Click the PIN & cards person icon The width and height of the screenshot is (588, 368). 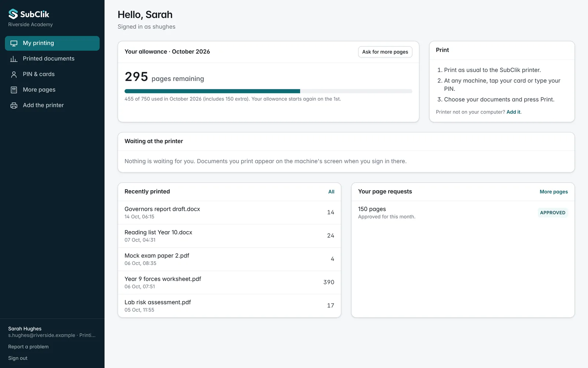point(14,74)
